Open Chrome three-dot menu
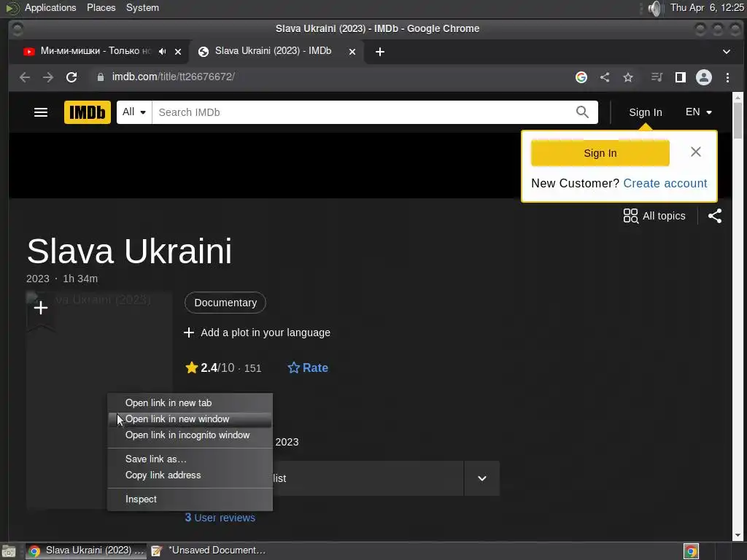The height and width of the screenshot is (560, 747). pos(727,77)
